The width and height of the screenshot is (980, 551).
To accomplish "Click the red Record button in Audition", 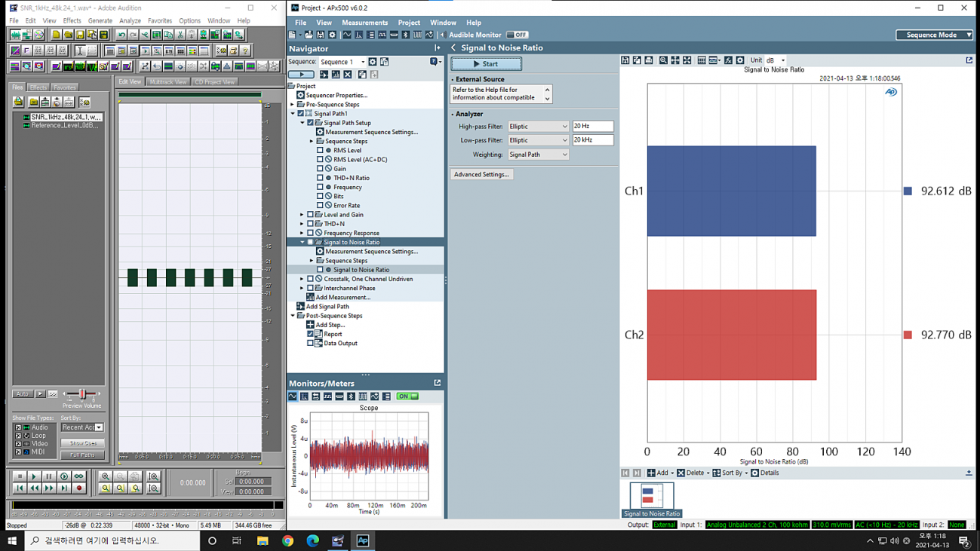I will click(78, 488).
